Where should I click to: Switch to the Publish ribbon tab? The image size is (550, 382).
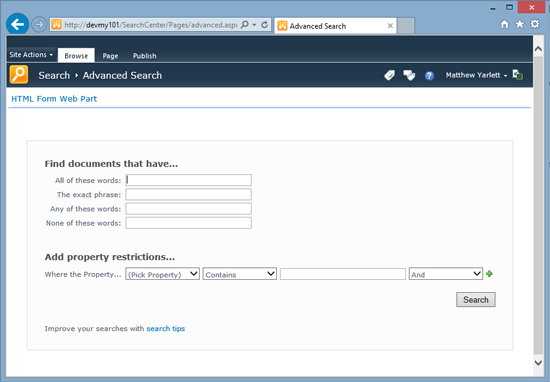click(x=145, y=56)
